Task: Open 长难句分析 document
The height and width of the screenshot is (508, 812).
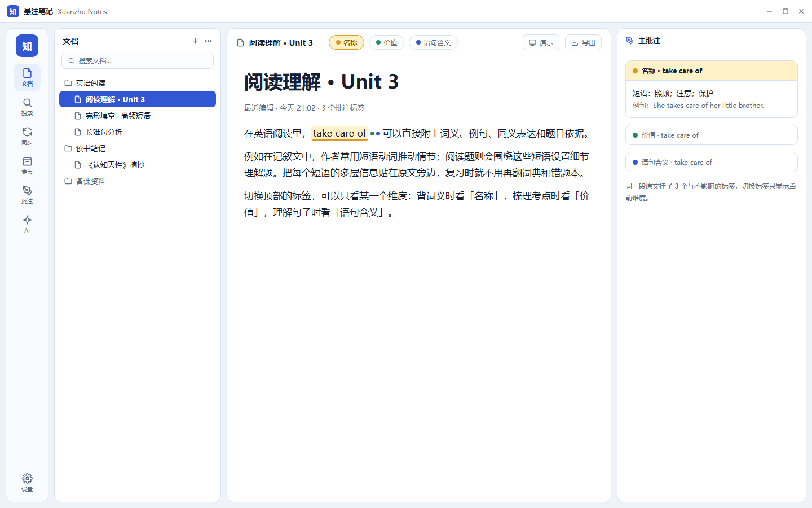Action: 138,132
